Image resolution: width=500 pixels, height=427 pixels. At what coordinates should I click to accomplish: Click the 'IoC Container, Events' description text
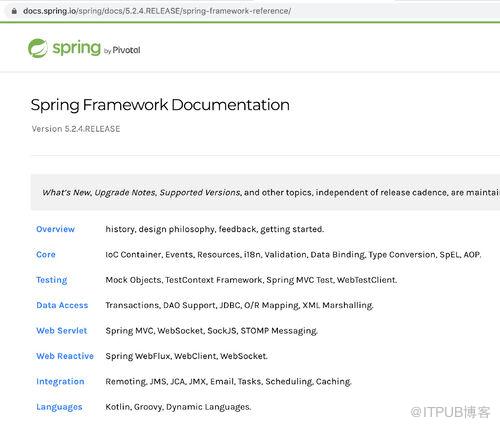pos(293,255)
